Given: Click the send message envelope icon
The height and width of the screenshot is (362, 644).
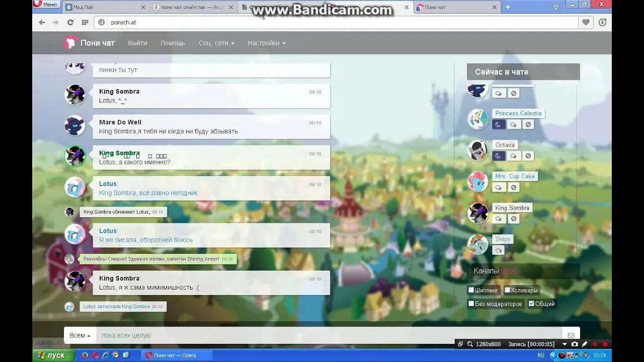Looking at the screenshot, I should 571,335.
